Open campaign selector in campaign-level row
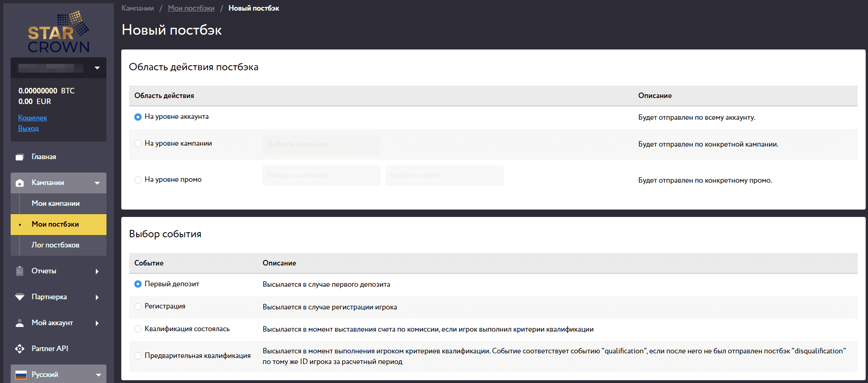868x383 pixels. (321, 144)
